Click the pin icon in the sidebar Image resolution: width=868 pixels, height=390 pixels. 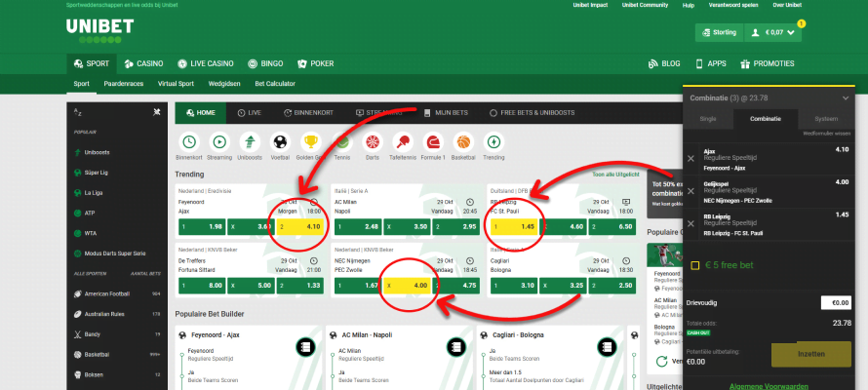point(157,112)
